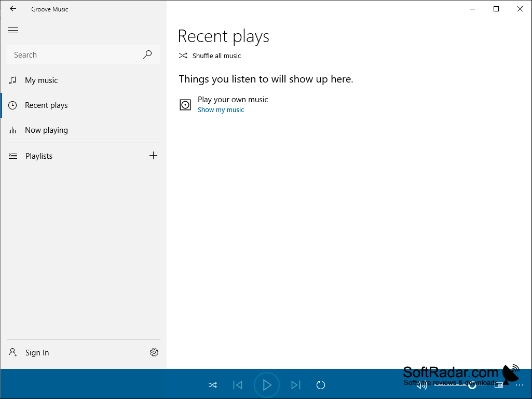Close the Groove Music window

[520, 9]
